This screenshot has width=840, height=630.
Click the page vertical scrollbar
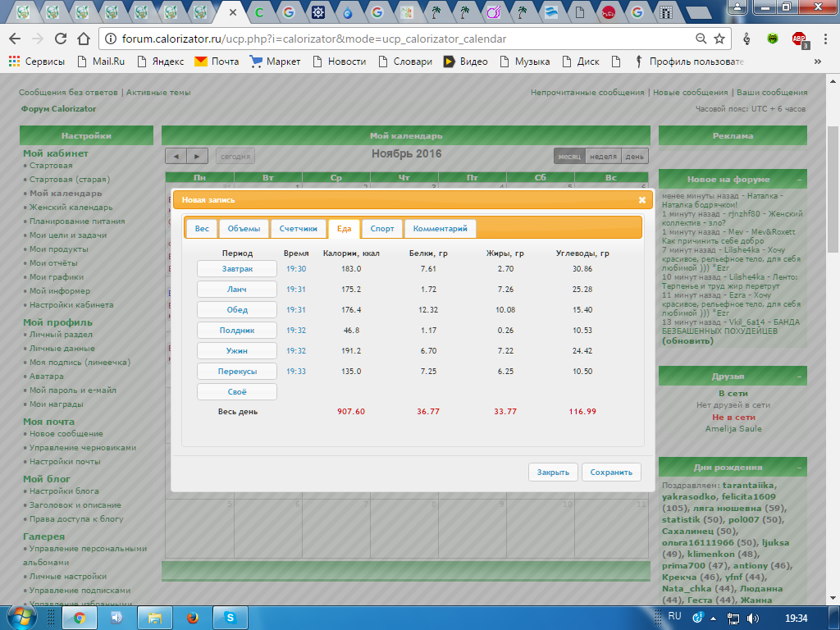pos(833,188)
